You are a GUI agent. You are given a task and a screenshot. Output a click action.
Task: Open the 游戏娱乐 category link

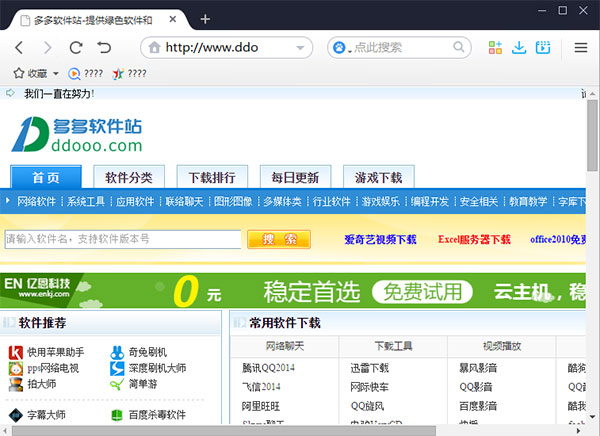pyautogui.click(x=381, y=201)
